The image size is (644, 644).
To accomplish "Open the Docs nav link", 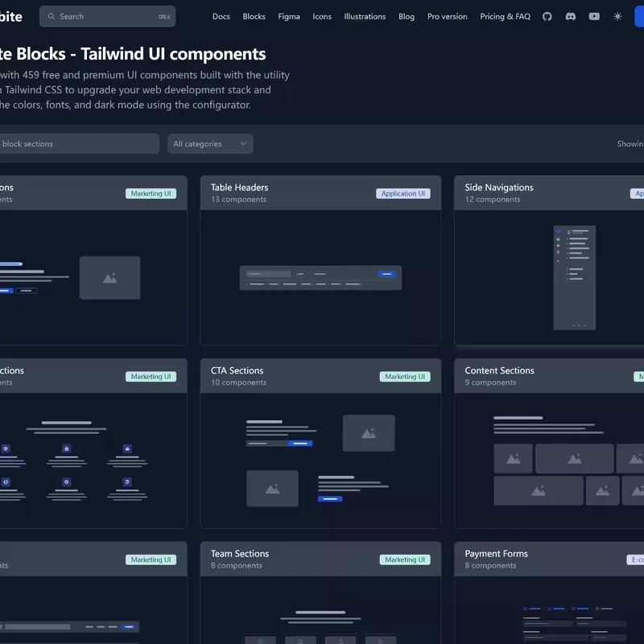I will click(221, 16).
